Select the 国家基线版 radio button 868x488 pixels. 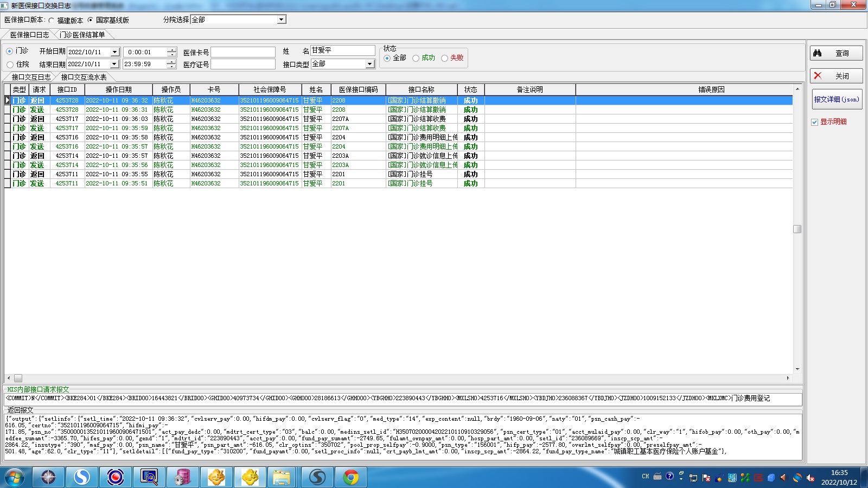point(91,20)
